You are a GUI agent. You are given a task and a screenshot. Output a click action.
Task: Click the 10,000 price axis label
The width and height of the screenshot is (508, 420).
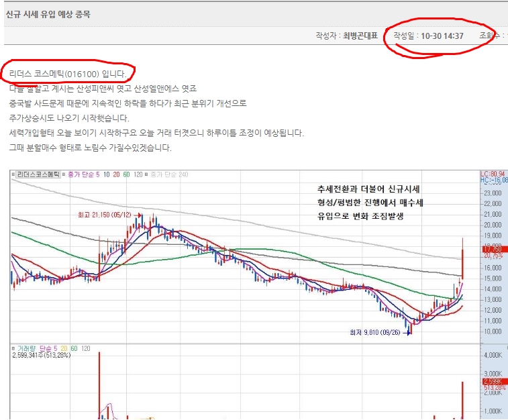(493, 331)
